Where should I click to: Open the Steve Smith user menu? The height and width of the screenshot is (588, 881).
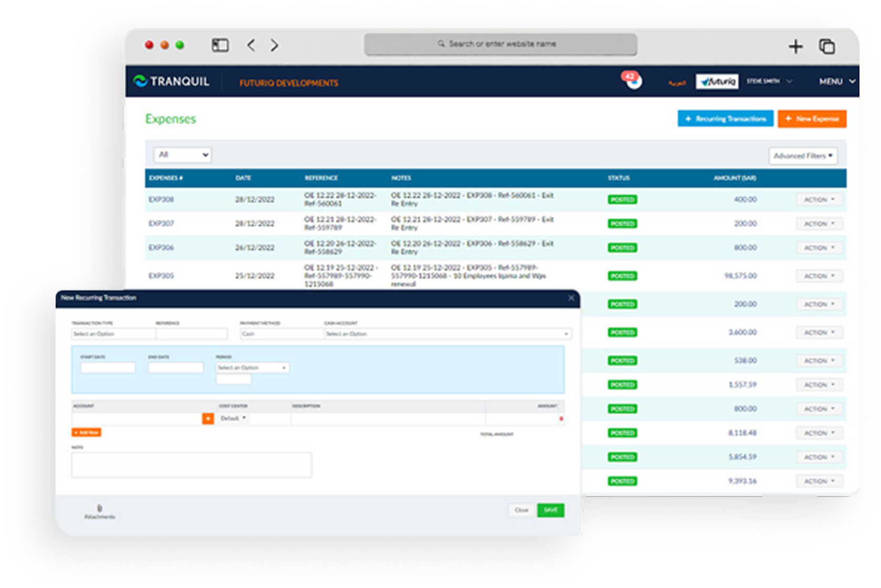pyautogui.click(x=769, y=81)
